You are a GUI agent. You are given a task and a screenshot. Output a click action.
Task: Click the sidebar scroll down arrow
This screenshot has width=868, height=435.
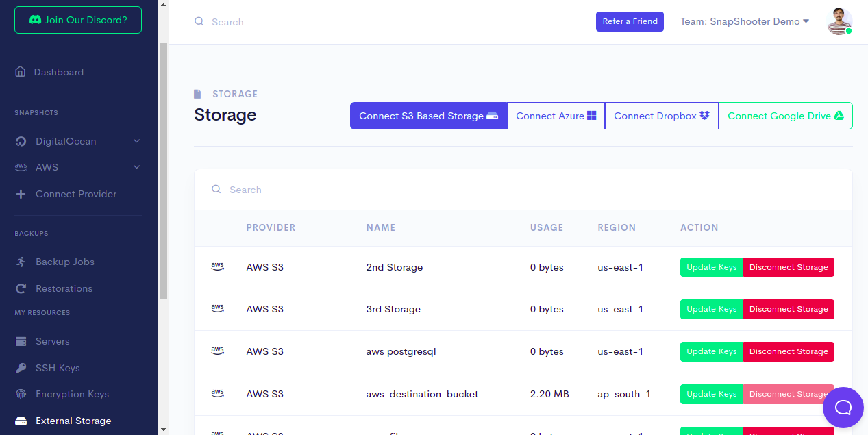click(163, 430)
